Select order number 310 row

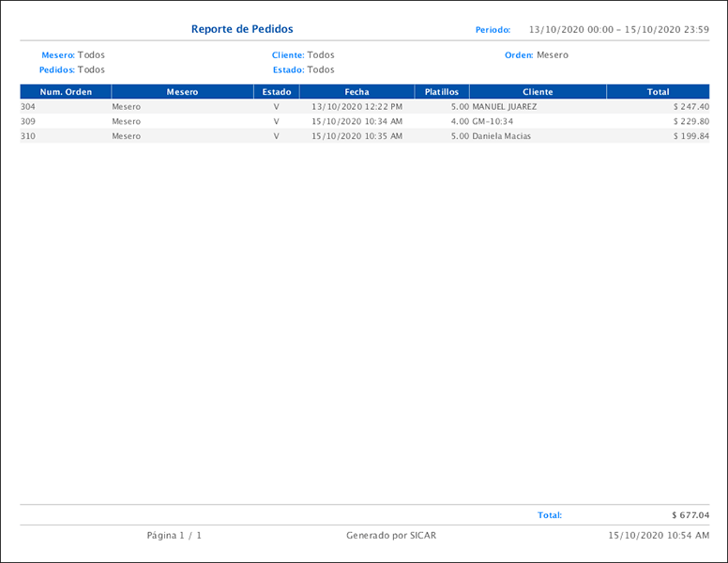28,136
